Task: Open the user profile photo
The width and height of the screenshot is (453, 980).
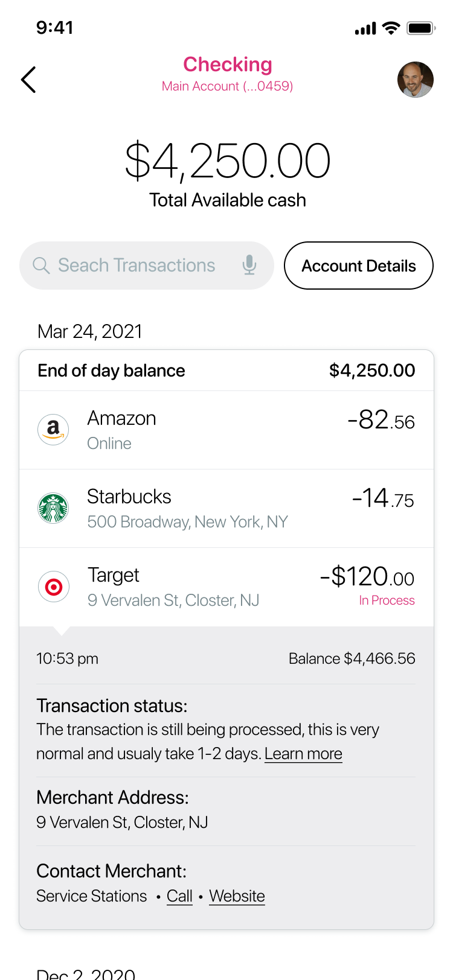Action: pyautogui.click(x=415, y=80)
